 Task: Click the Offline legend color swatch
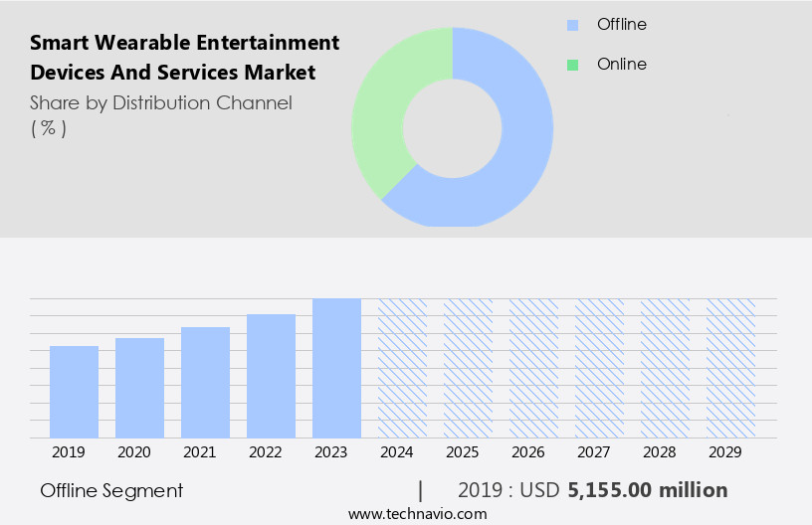tap(572, 25)
